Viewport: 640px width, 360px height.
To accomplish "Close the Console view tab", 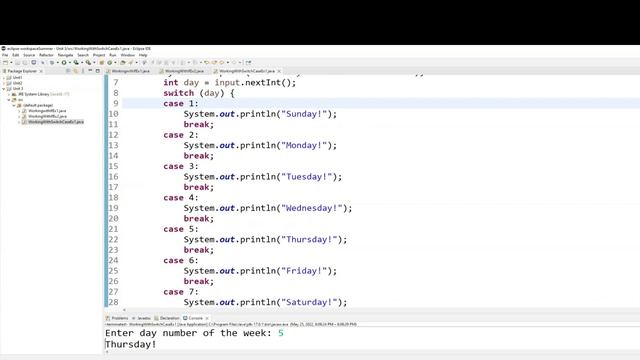I will pyautogui.click(x=207, y=318).
